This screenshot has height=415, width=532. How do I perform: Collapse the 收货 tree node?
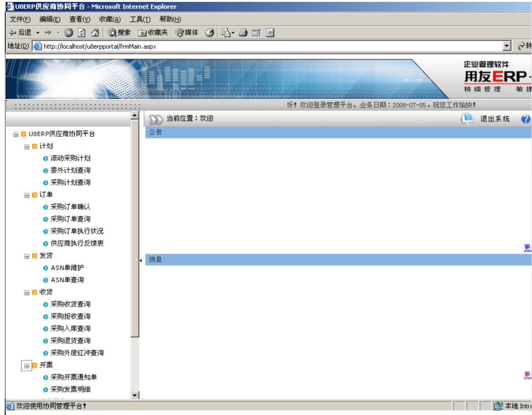click(x=27, y=293)
